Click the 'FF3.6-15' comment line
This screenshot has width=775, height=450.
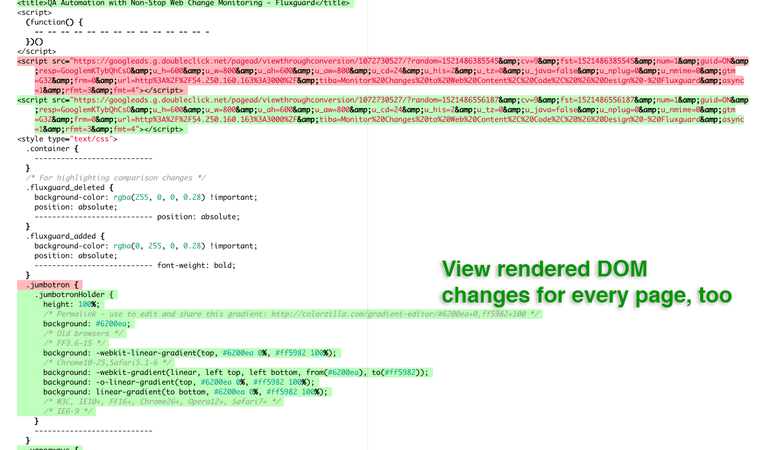pyautogui.click(x=74, y=343)
